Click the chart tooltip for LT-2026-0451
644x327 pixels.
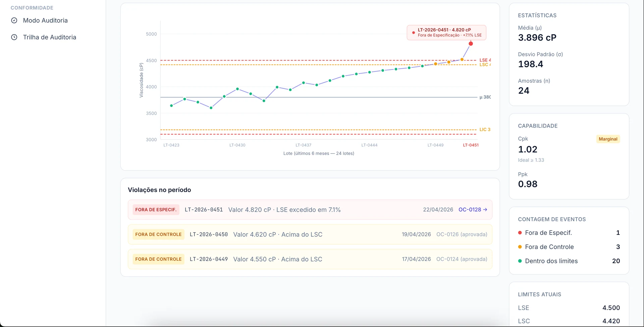[446, 32]
